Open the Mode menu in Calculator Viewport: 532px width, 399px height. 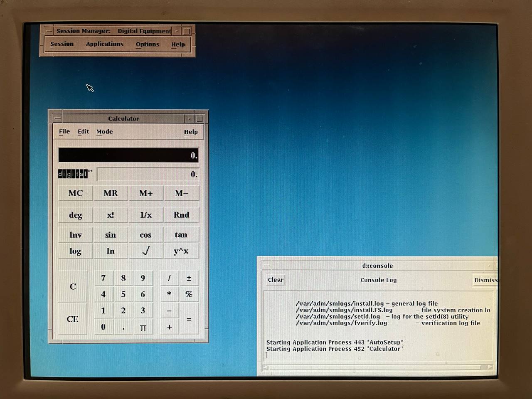pos(104,132)
